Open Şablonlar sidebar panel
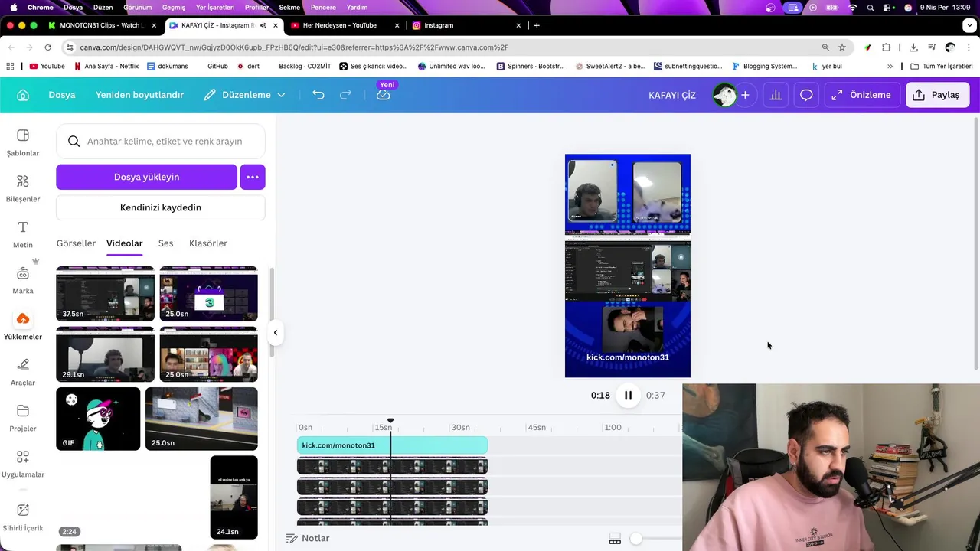Screen dimensions: 980x551 point(23,142)
